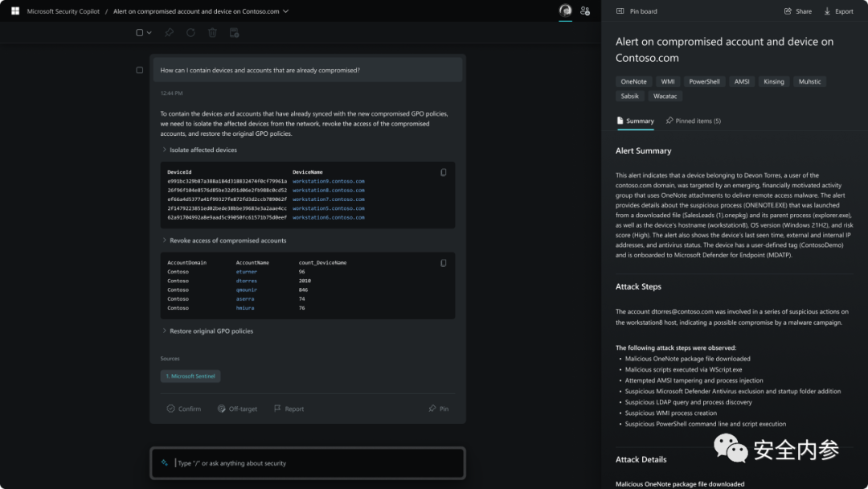Open workstation8.contoso.com link
Screen dimensions: 868x489
pos(329,190)
